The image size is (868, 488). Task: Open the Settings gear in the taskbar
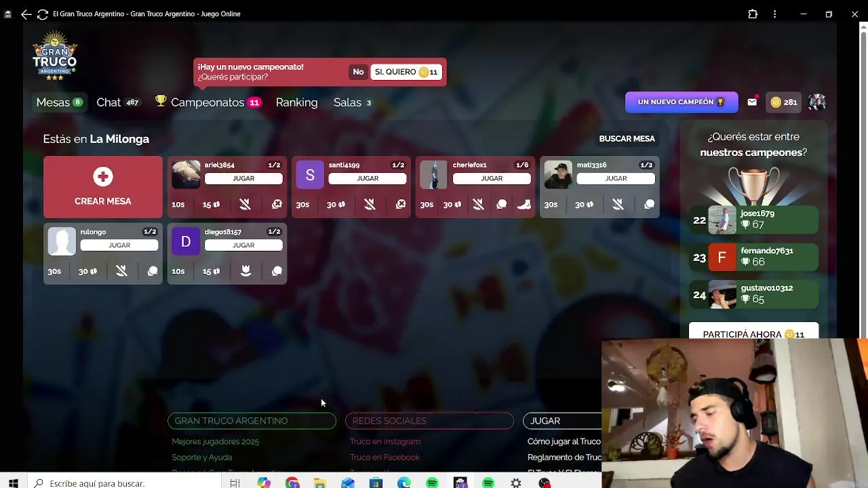(516, 483)
